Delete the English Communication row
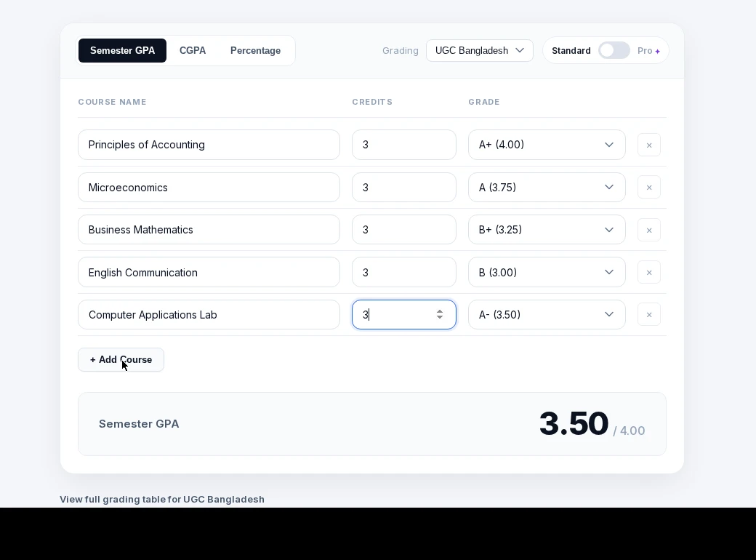This screenshot has height=560, width=756. click(649, 273)
